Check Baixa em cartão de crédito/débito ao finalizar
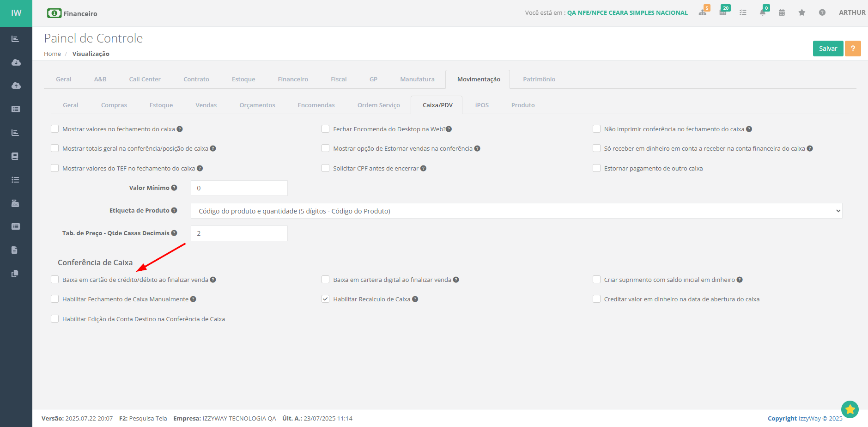 (x=55, y=280)
